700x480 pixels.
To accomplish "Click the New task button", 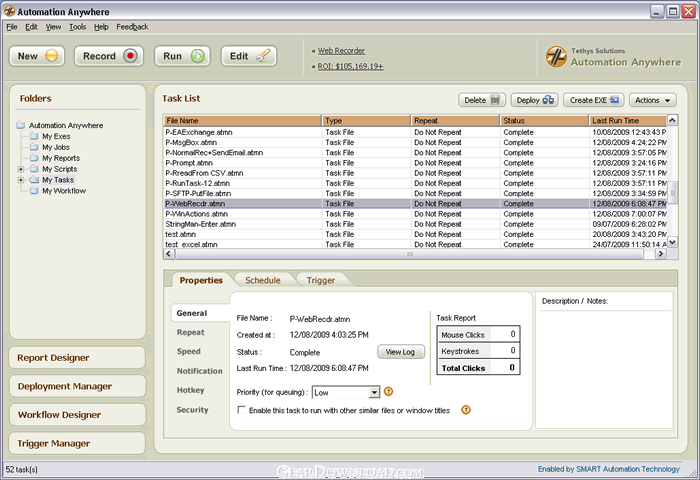I will point(37,56).
